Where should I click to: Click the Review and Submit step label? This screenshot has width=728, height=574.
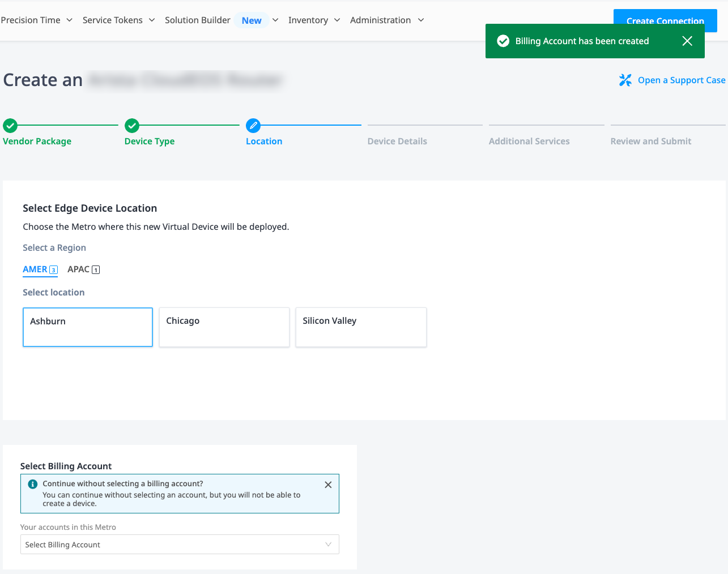tap(651, 142)
